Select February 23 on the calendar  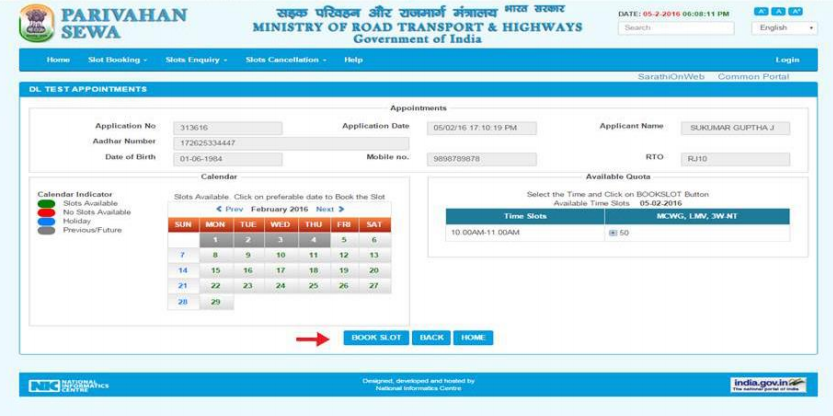pyautogui.click(x=248, y=286)
